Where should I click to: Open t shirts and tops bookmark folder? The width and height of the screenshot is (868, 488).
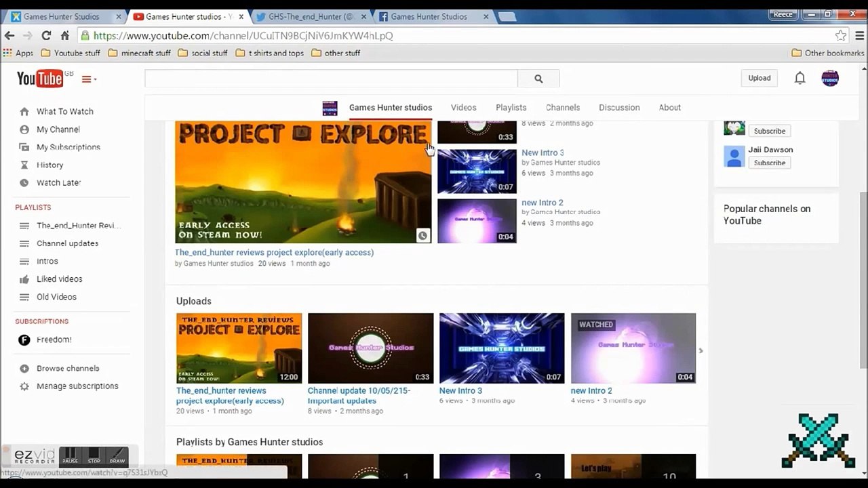coord(270,53)
